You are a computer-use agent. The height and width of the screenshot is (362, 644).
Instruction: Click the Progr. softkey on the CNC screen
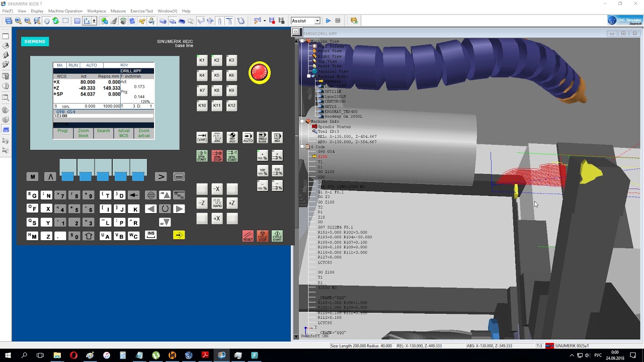(63, 133)
